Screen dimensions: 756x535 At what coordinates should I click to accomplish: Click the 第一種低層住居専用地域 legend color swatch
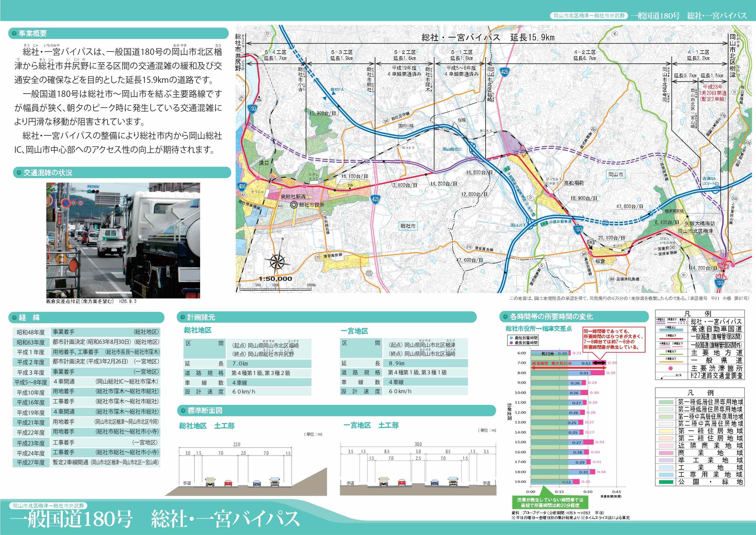(x=666, y=402)
